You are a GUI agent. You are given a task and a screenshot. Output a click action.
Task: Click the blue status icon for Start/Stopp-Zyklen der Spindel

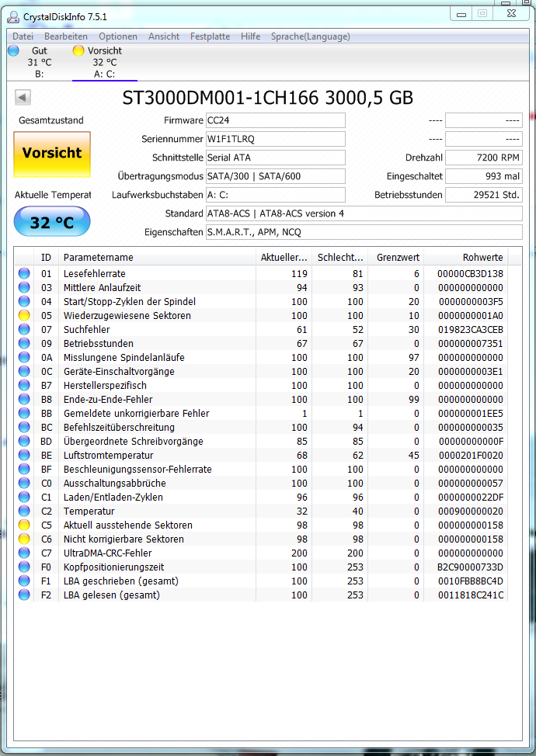click(x=24, y=301)
